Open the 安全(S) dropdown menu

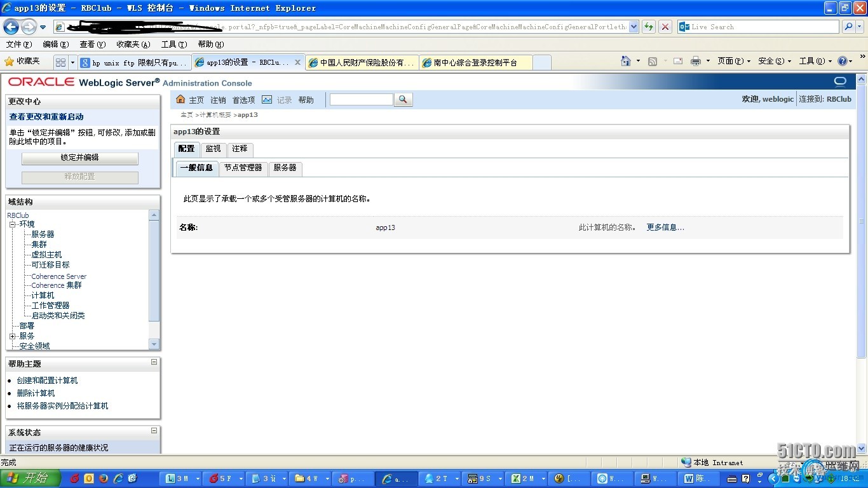775,61
